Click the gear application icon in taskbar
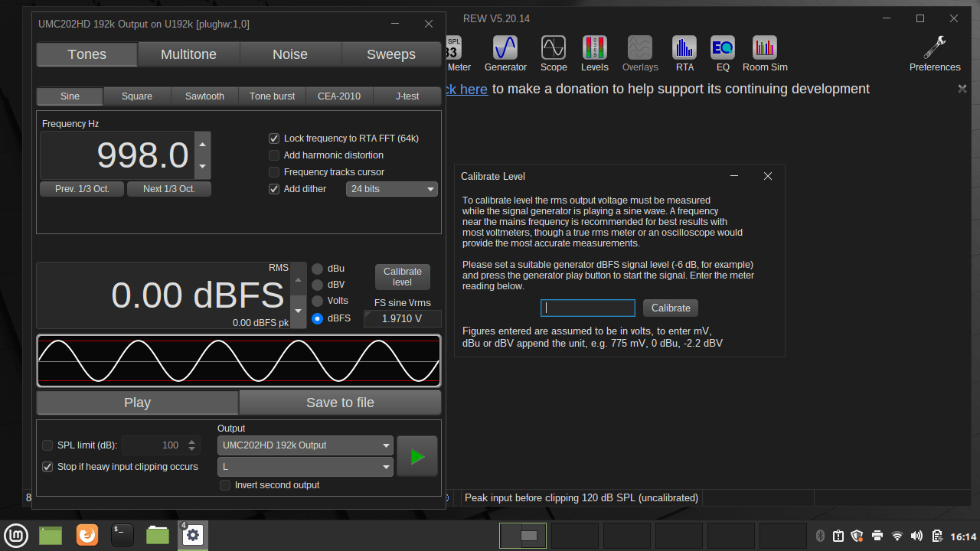Screen dimensions: 980x551 coord(193,535)
